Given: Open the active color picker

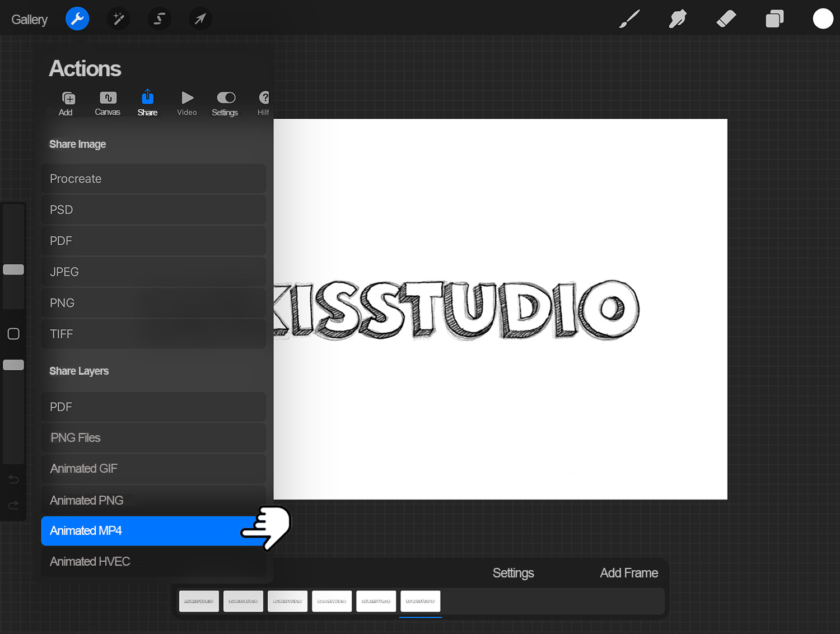Looking at the screenshot, I should pos(823,18).
